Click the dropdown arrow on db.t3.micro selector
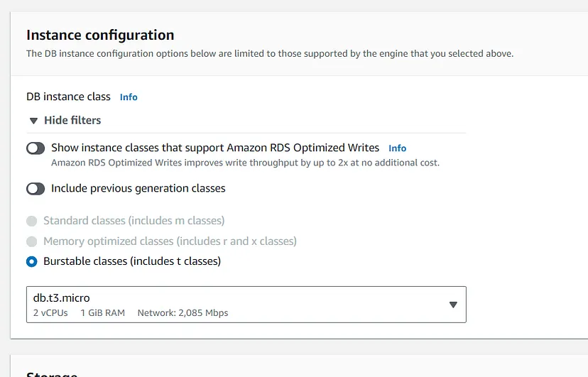This screenshot has height=377, width=588. (453, 305)
